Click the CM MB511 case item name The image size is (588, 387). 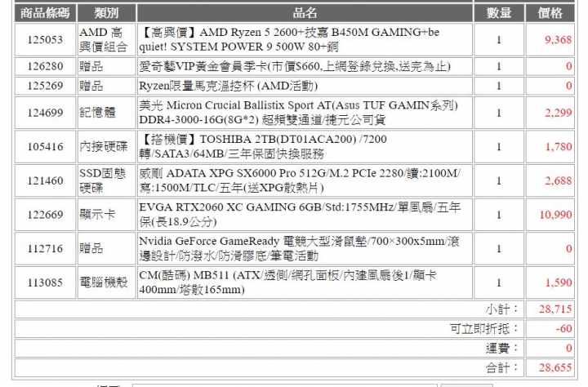click(287, 282)
